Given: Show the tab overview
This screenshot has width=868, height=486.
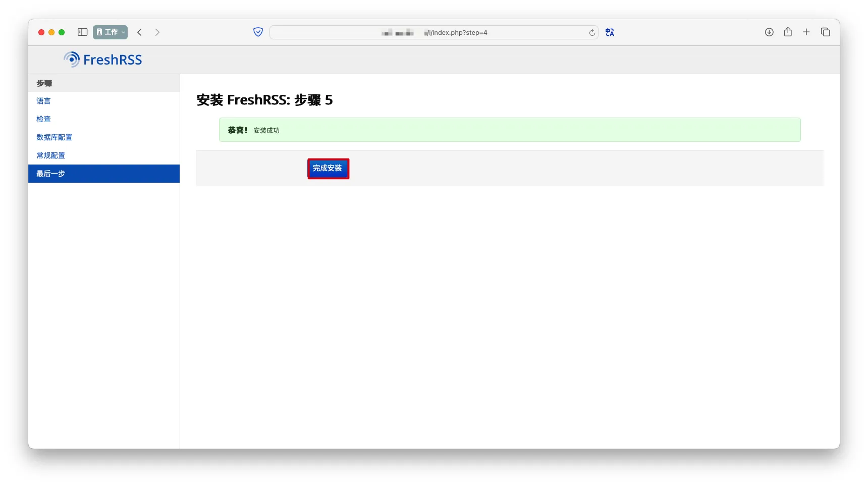Looking at the screenshot, I should coord(826,32).
